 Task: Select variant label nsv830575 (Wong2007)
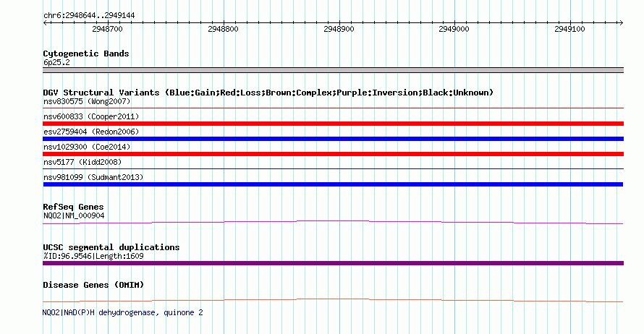pyautogui.click(x=87, y=101)
